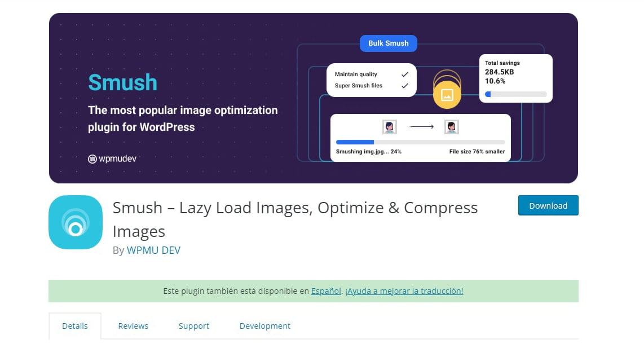Toggle the Super Smush files checkmark
Viewport: 644px width, 361px height.
point(404,86)
